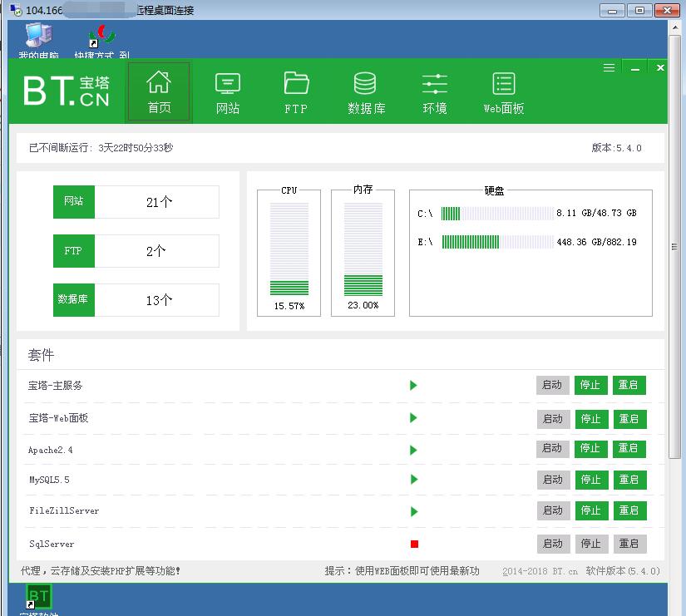Click the 数据库 count tile

(x=73, y=300)
